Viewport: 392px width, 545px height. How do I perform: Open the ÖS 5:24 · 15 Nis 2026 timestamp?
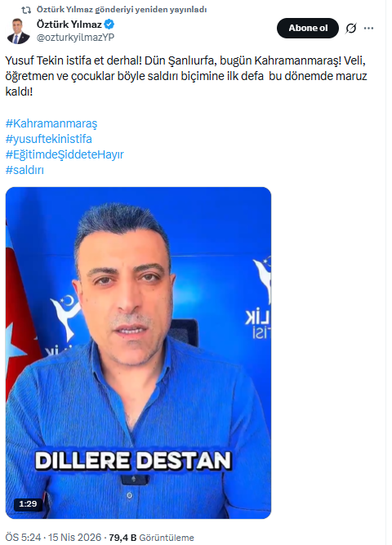(x=53, y=538)
